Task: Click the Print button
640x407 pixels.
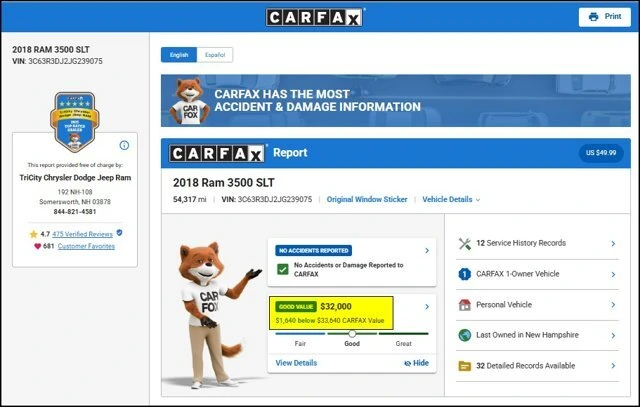Action: coord(604,17)
